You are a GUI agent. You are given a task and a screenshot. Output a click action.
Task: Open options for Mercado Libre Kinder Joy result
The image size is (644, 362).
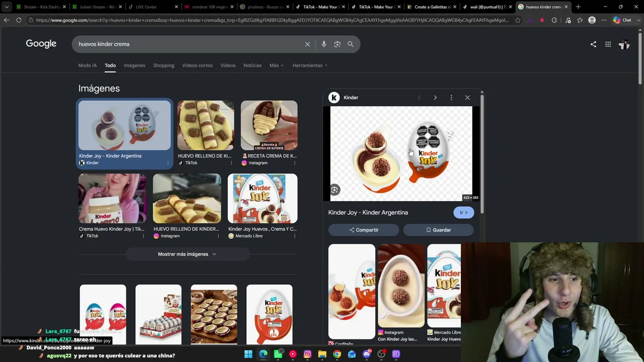pyautogui.click(x=295, y=236)
